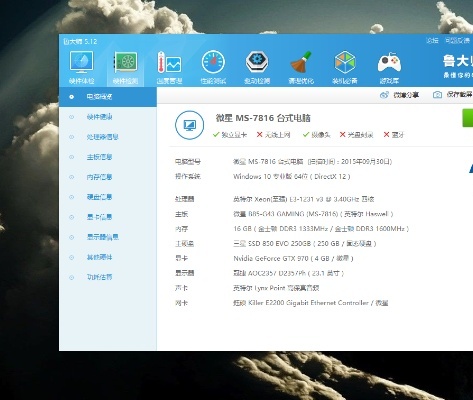Click the green button at right edge
Screen dimensions: 473x400
468,118
